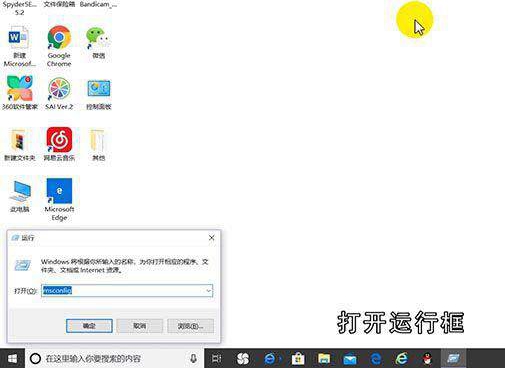Open the Mail app on the taskbar

pos(350,359)
